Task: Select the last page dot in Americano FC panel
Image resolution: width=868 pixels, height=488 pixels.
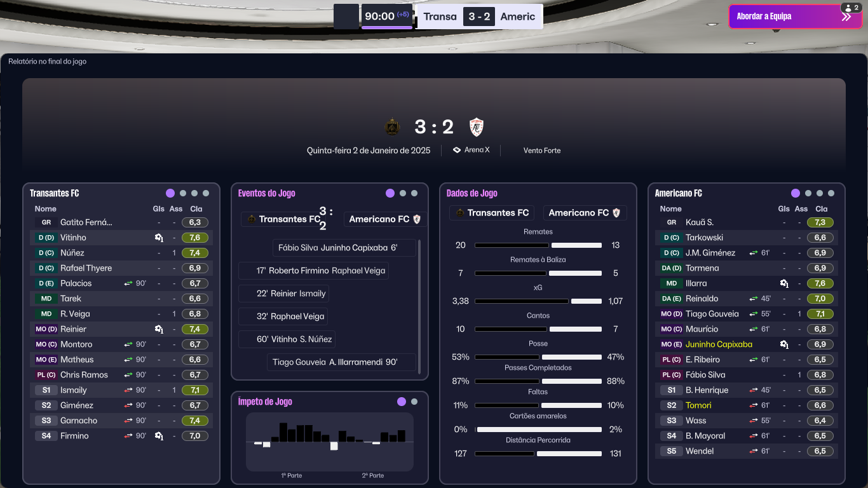Action: 831,193
